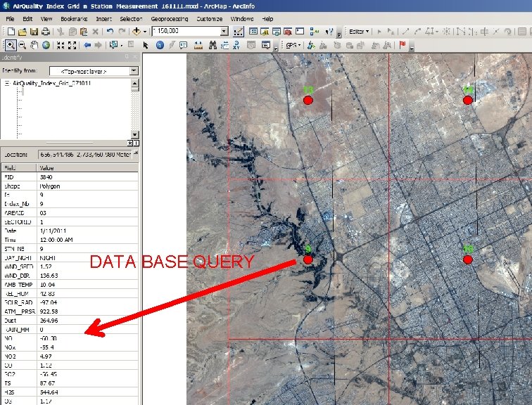This screenshot has height=405, width=532.
Task: Open the Bookmarks menu
Action: tap(74, 19)
